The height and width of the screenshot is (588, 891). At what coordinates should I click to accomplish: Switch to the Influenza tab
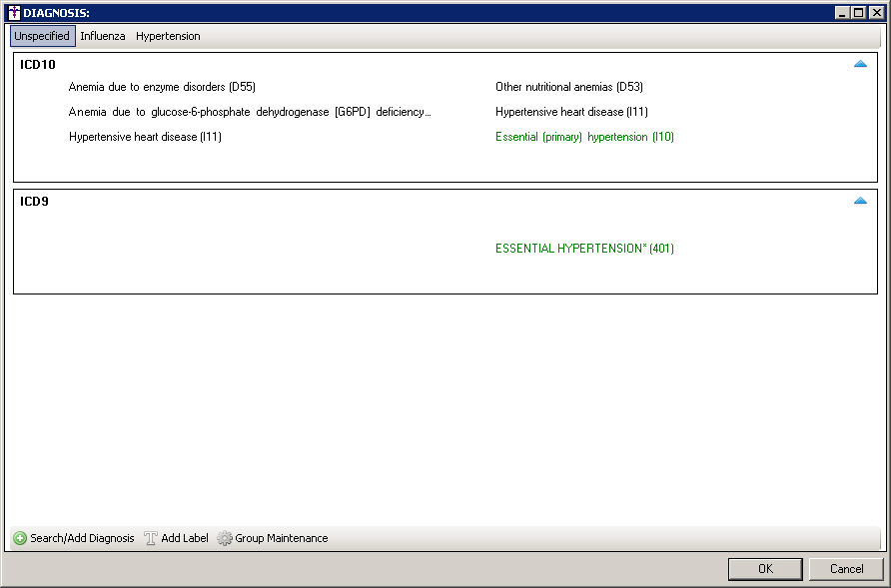[x=103, y=36]
